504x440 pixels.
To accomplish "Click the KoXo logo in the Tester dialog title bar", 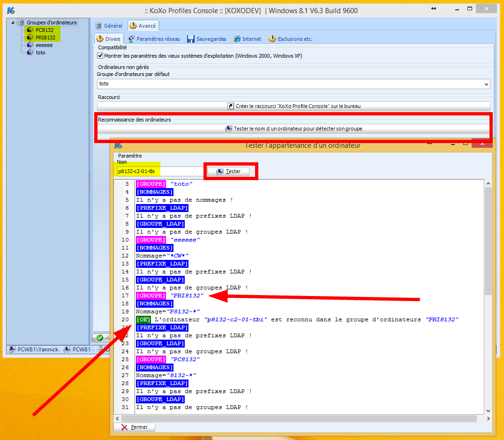I will 118,145.
